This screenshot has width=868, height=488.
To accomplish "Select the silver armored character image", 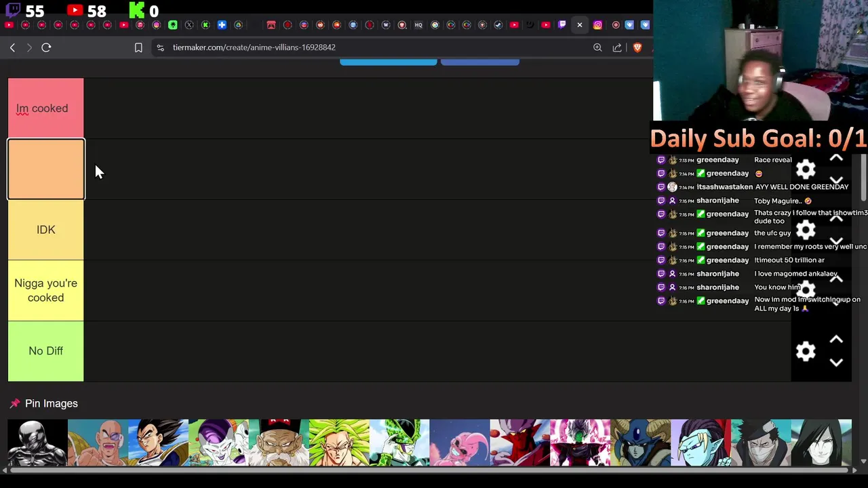I will point(37,443).
